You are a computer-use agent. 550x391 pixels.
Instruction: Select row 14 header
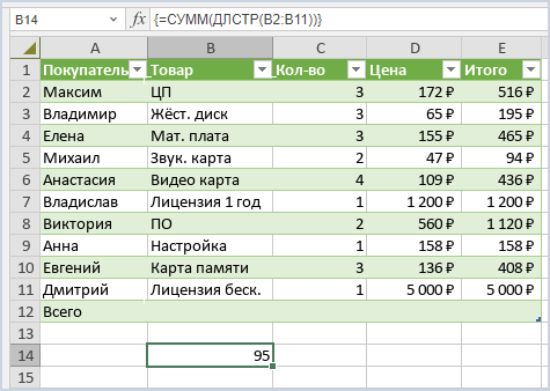(25, 356)
